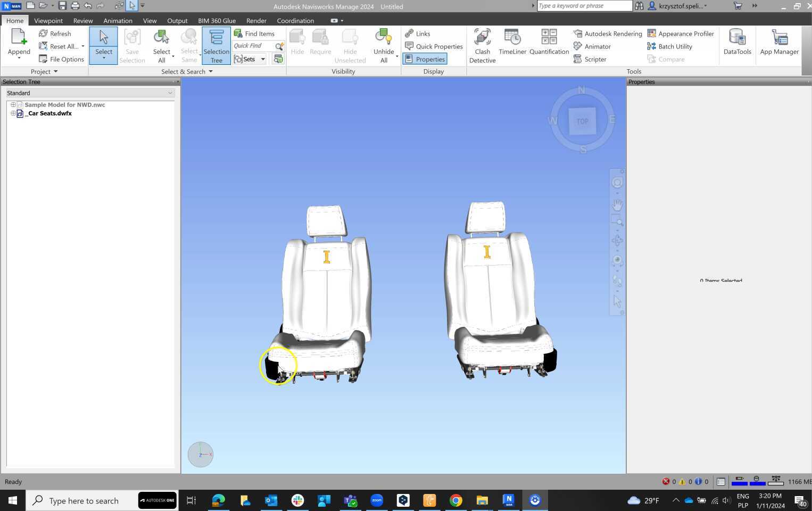Open the Appearance Profiler
This screenshot has width=812, height=511.
point(686,34)
